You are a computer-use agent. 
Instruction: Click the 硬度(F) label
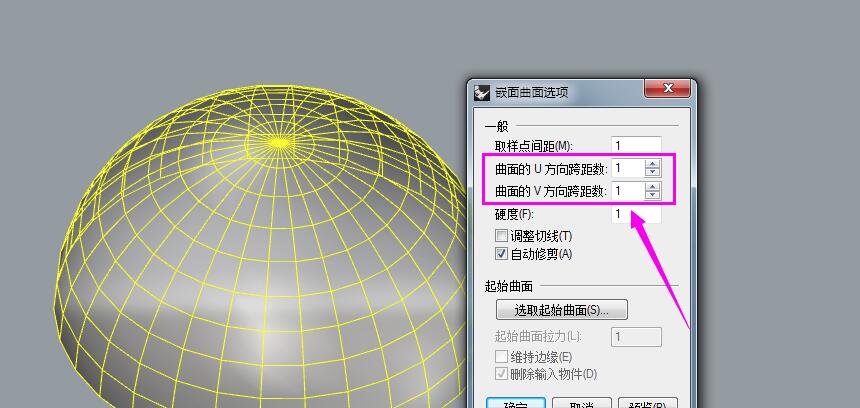pyautogui.click(x=513, y=214)
